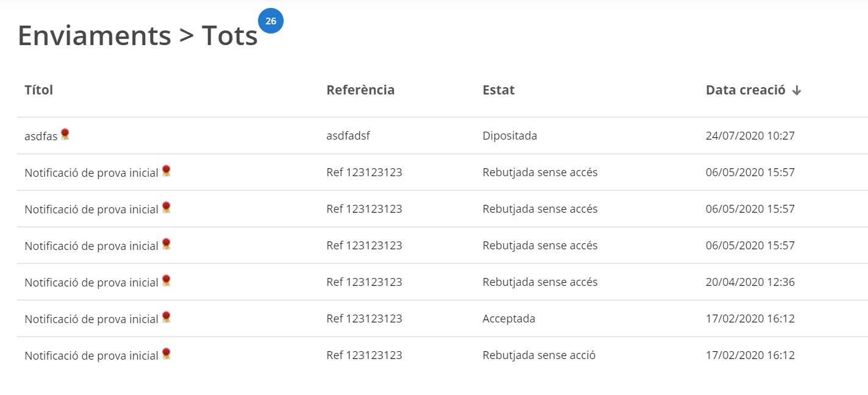Select the 20/04/2020 12:36 date cell
The width and height of the screenshot is (868, 395).
coord(750,282)
